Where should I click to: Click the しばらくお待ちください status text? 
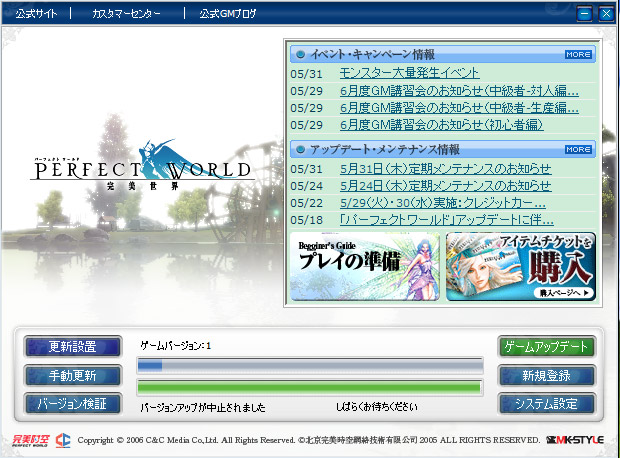coord(376,407)
